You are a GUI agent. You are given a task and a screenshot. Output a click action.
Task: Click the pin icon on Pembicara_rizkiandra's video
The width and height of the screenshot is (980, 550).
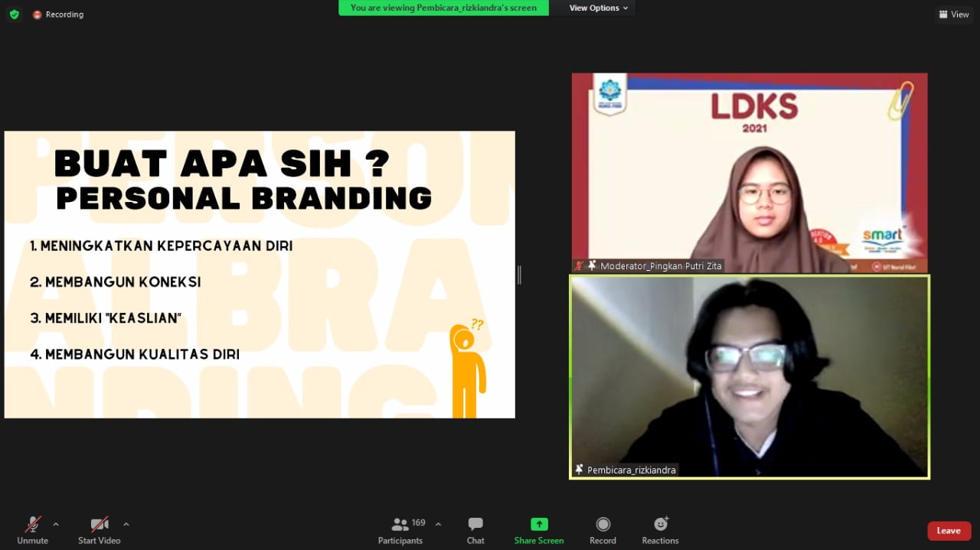point(580,469)
